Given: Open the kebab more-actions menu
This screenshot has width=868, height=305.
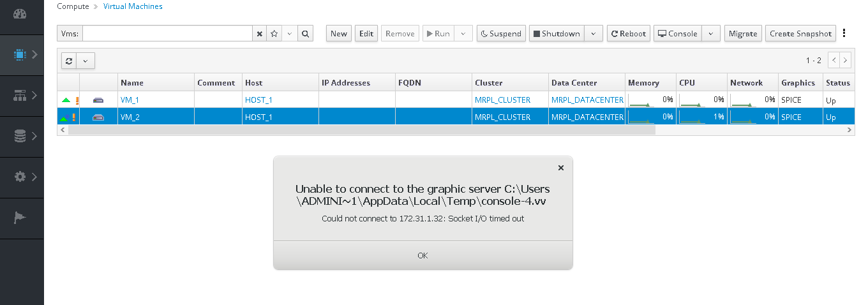Looking at the screenshot, I should point(844,33).
